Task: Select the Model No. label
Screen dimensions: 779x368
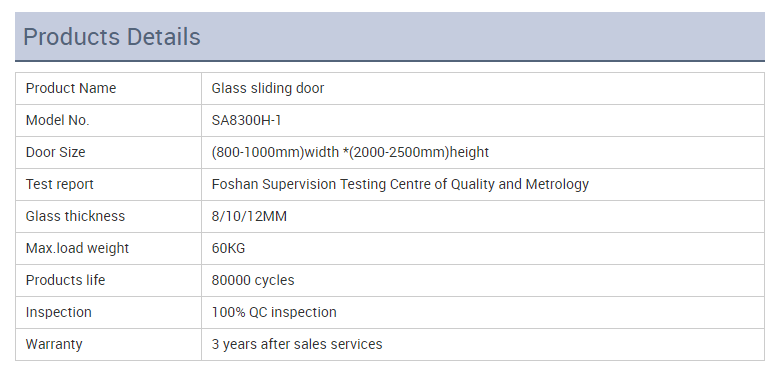Action: pos(58,120)
